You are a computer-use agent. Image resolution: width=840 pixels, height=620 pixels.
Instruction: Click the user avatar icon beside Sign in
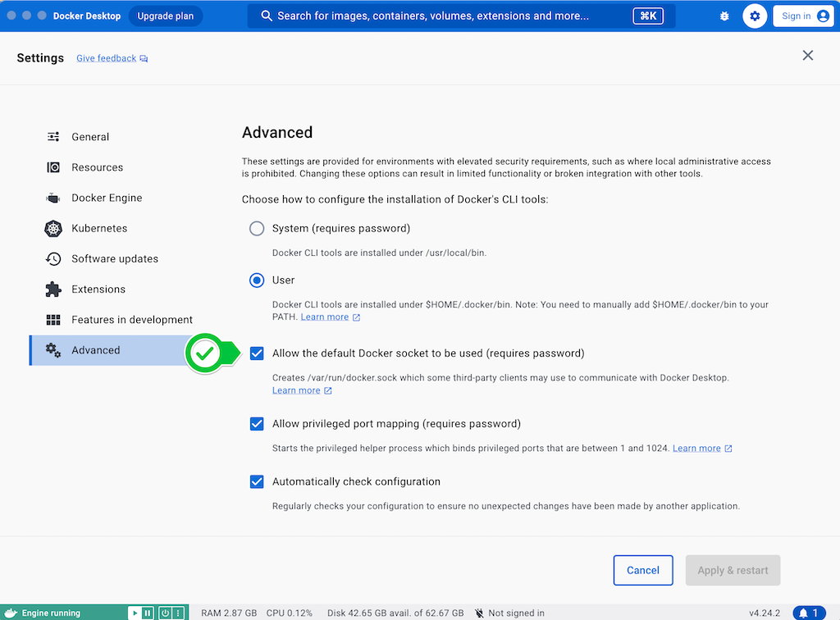point(823,16)
